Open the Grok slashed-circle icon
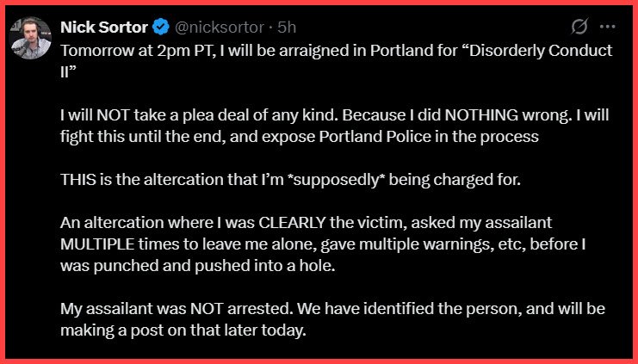This screenshot has width=638, height=364. (580, 27)
